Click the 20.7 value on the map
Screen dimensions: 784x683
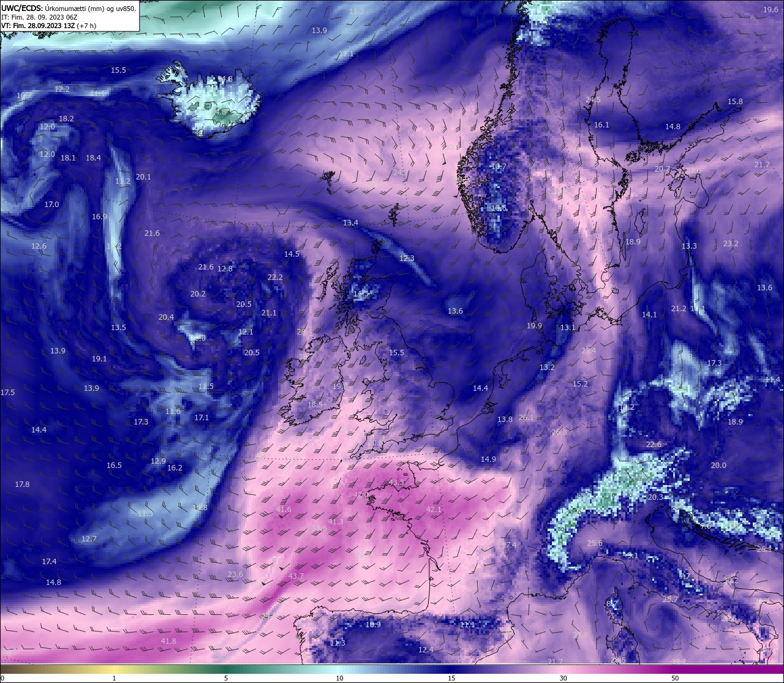662,169
